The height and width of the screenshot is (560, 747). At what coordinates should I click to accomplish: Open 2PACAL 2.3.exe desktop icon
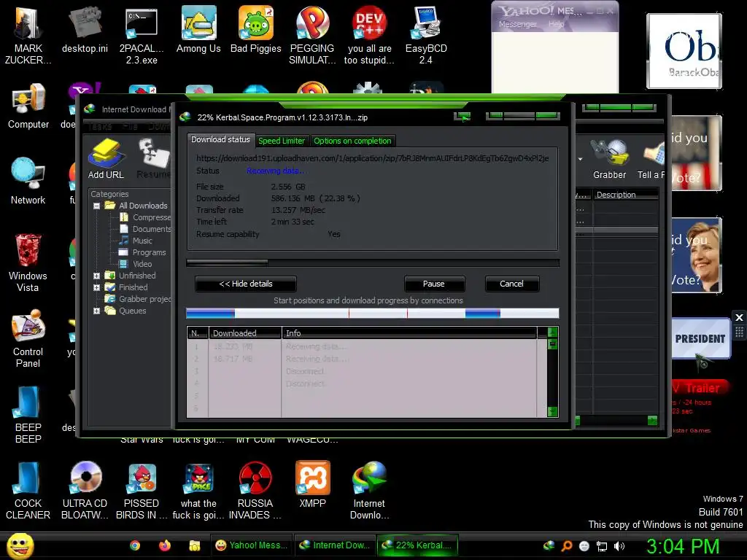click(x=142, y=34)
